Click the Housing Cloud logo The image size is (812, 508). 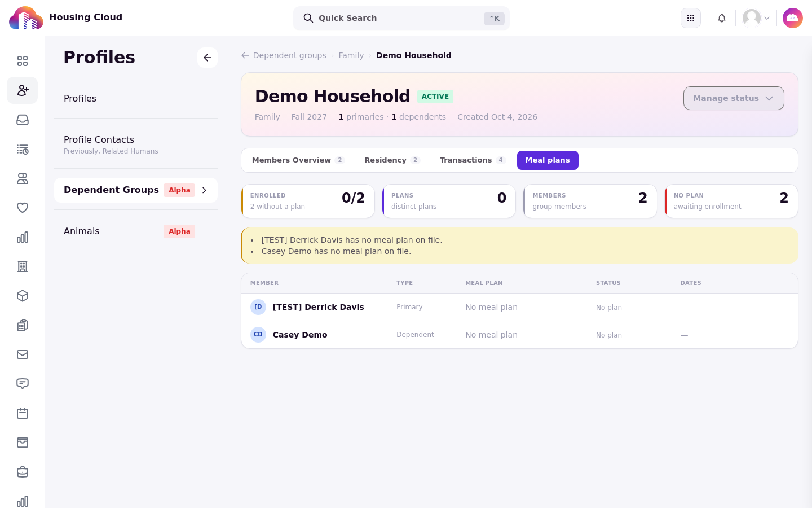click(26, 18)
